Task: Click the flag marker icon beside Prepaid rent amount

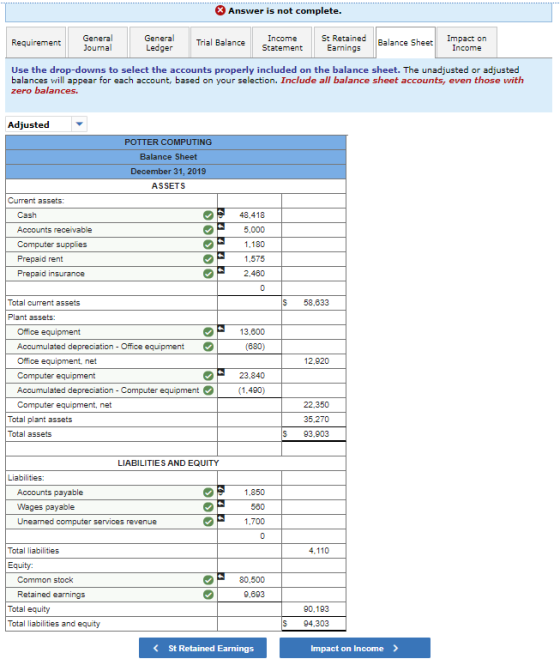Action: click(221, 255)
